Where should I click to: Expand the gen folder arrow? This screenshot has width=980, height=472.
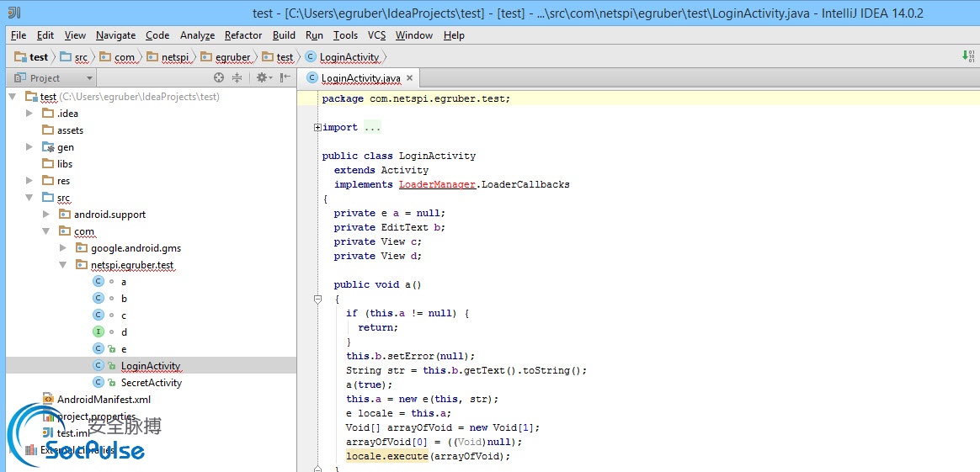pyautogui.click(x=29, y=146)
